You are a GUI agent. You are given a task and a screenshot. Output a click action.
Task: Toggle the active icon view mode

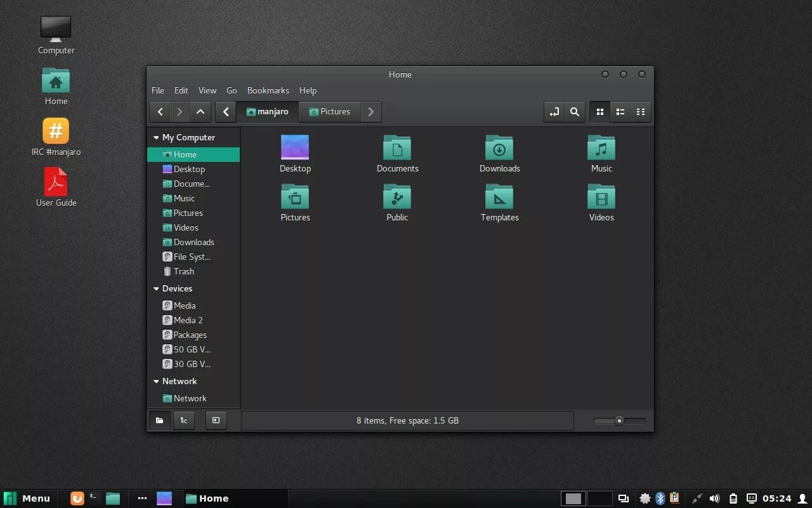click(599, 111)
